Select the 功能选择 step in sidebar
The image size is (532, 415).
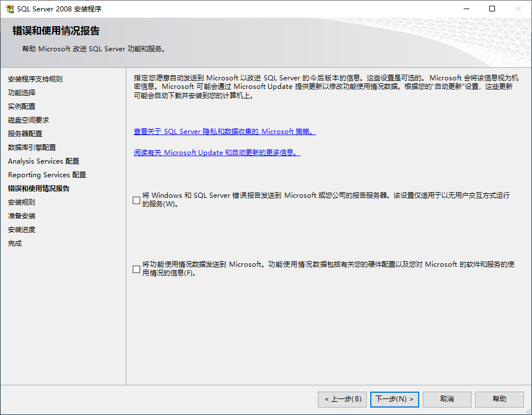pos(22,93)
